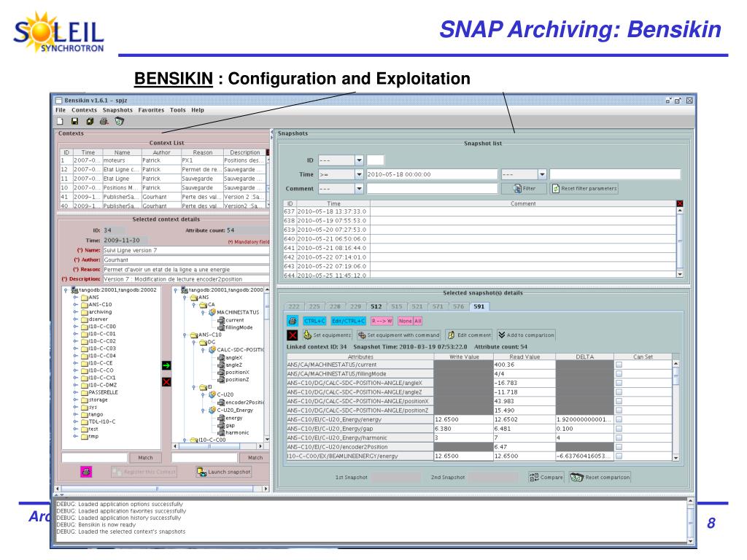Image resolution: width=747 pixels, height=560 pixels.
Task: Tick Can Set for C-U20_Energy/harmonic row
Action: point(619,437)
